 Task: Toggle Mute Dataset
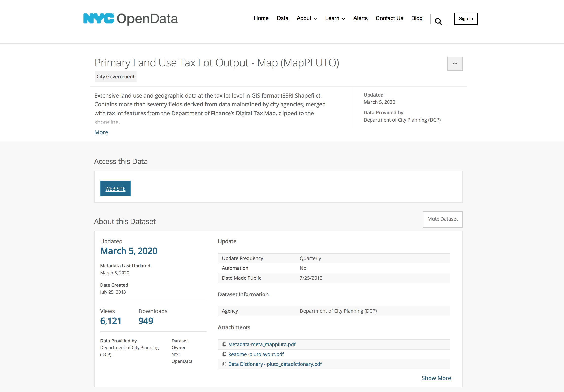pyautogui.click(x=442, y=219)
